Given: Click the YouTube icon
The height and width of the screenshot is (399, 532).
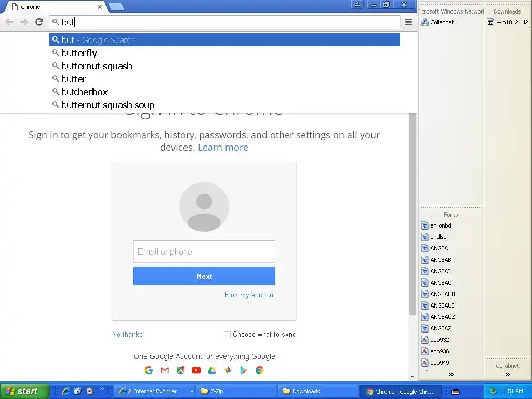Looking at the screenshot, I should pos(196,370).
